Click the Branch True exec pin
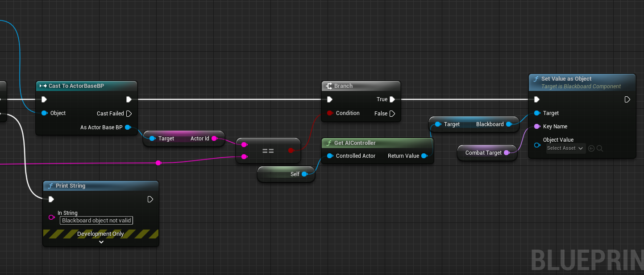The height and width of the screenshot is (275, 644). [x=392, y=99]
